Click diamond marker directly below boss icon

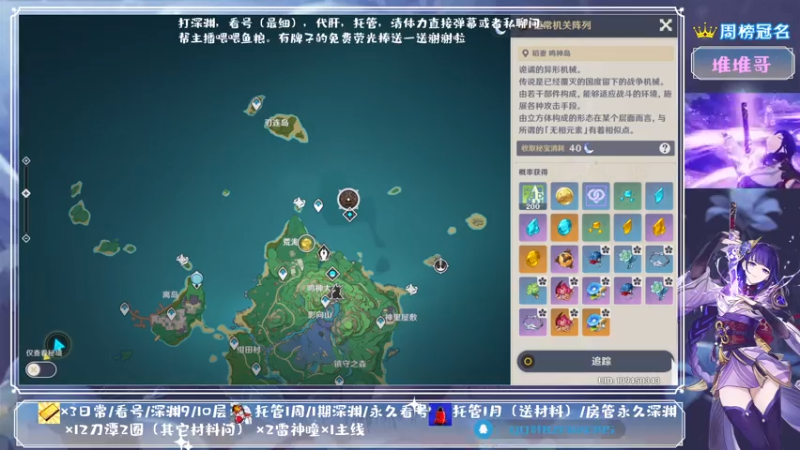[x=349, y=215]
